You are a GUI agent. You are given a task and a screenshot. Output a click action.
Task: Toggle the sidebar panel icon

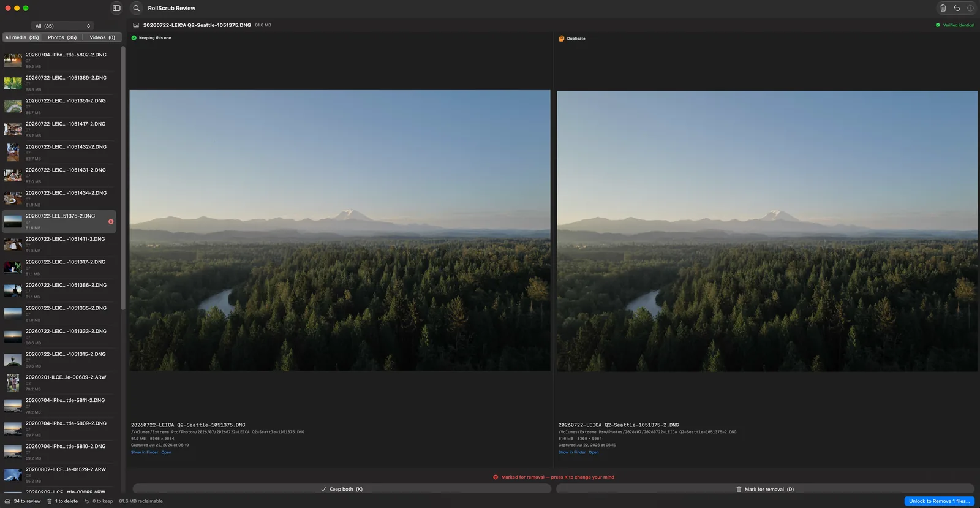116,8
